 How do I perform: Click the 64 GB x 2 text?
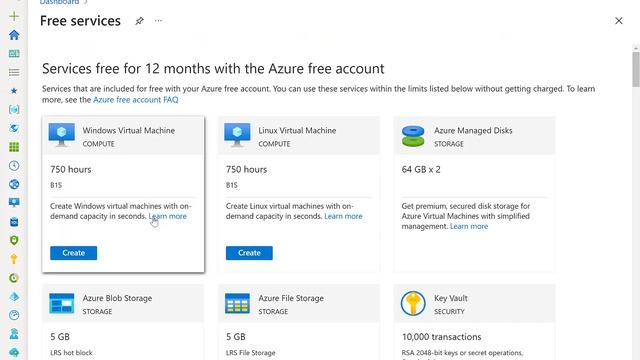pos(421,169)
